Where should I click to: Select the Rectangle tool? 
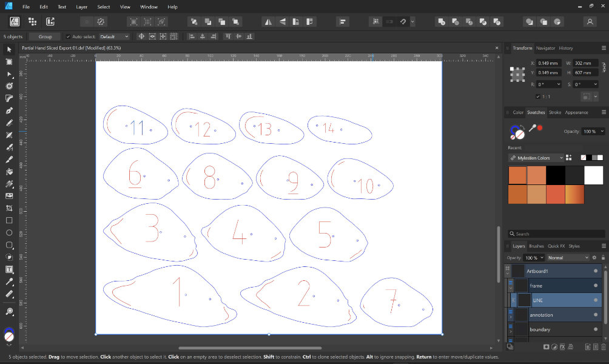(9, 220)
